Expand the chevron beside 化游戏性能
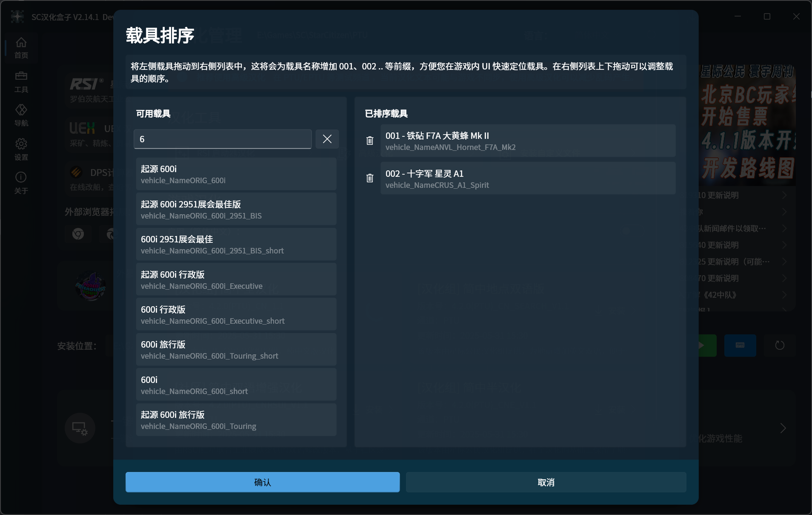 783,428
